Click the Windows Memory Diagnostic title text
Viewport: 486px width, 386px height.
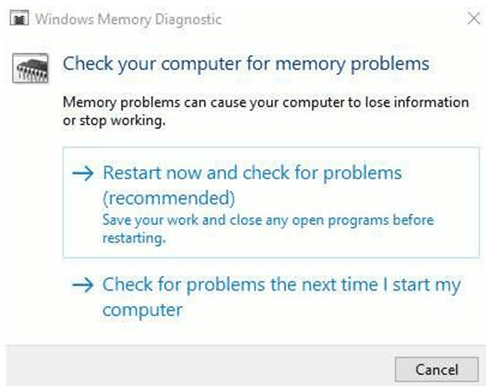coord(128,19)
